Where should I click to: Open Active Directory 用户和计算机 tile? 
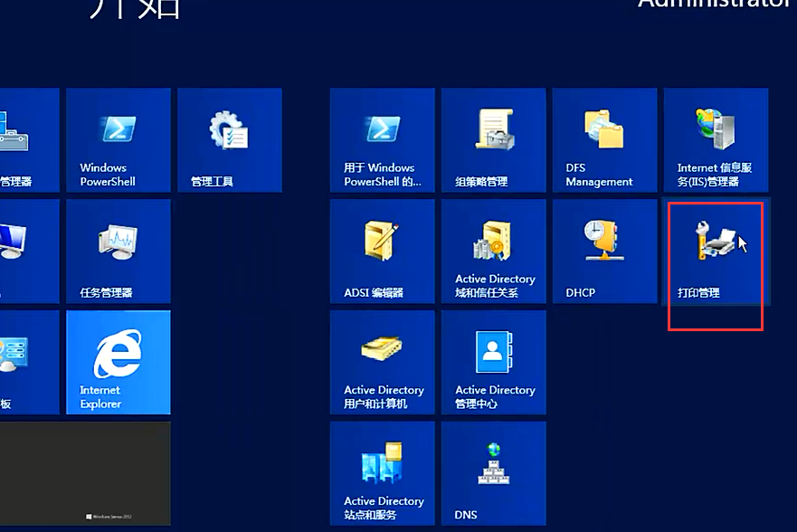pos(383,363)
